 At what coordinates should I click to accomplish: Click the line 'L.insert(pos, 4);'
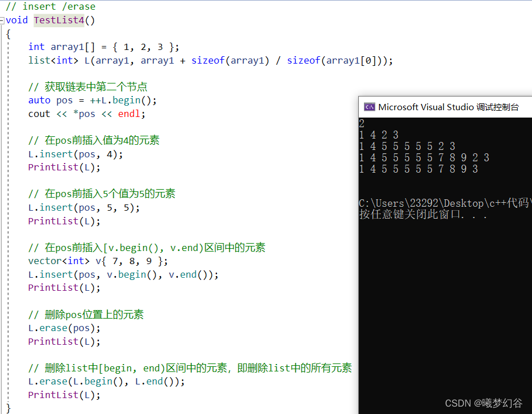coord(76,154)
